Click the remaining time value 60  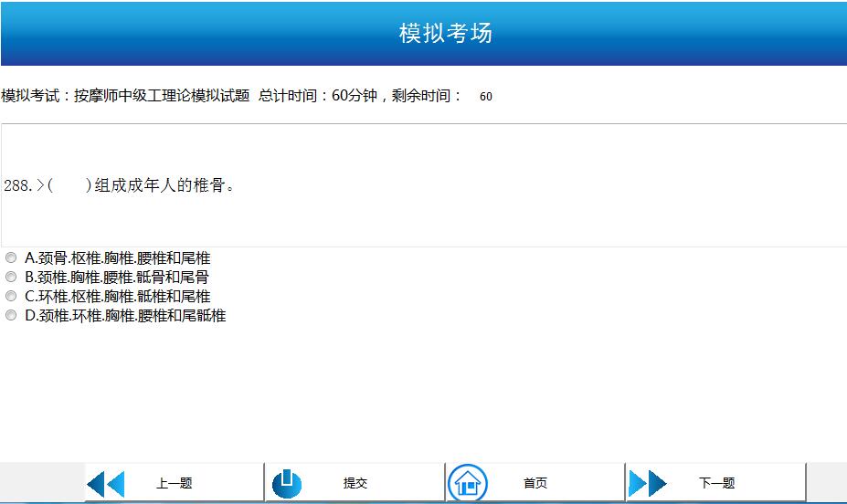pyautogui.click(x=485, y=97)
